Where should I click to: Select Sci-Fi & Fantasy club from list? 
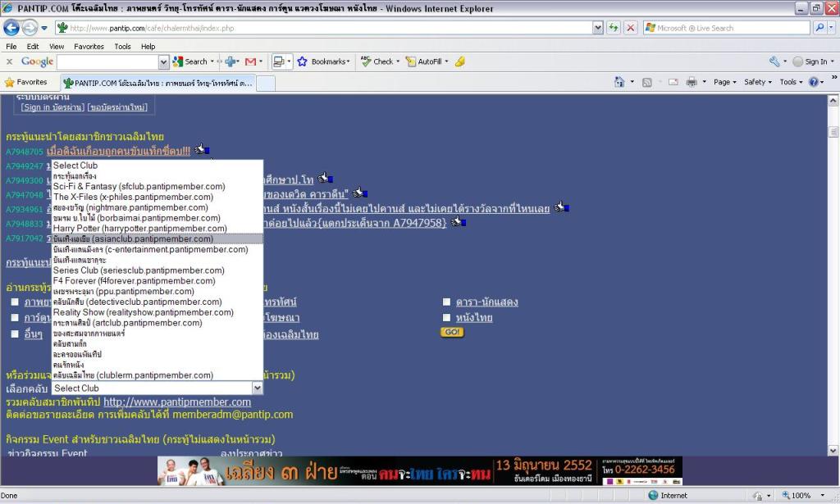(x=157, y=186)
